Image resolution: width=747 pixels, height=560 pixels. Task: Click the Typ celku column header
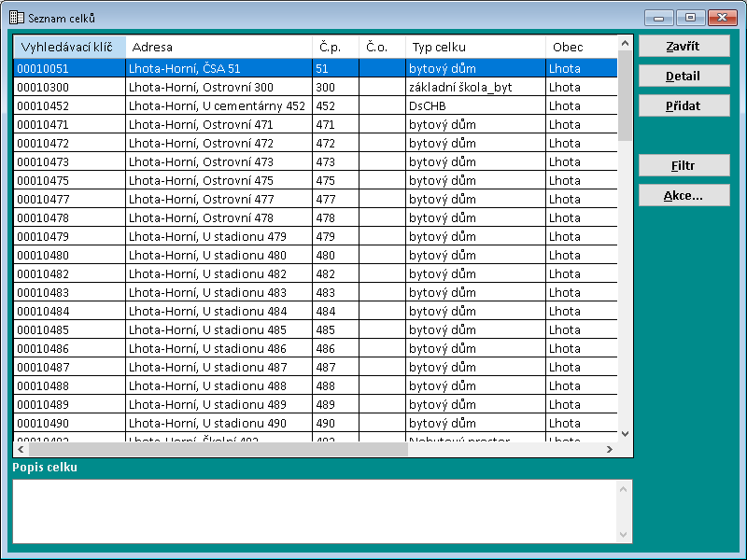[x=475, y=47]
